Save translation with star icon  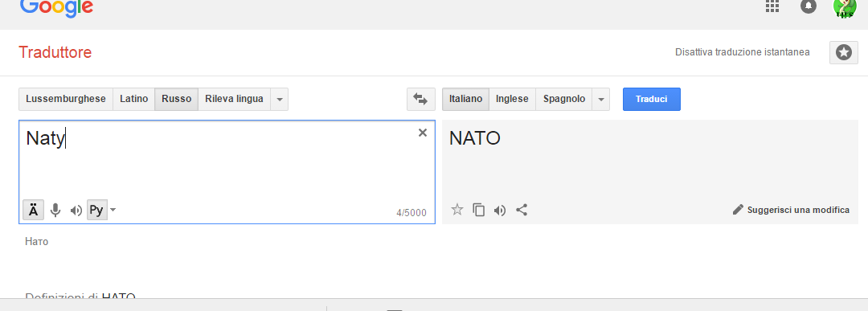pyautogui.click(x=457, y=209)
